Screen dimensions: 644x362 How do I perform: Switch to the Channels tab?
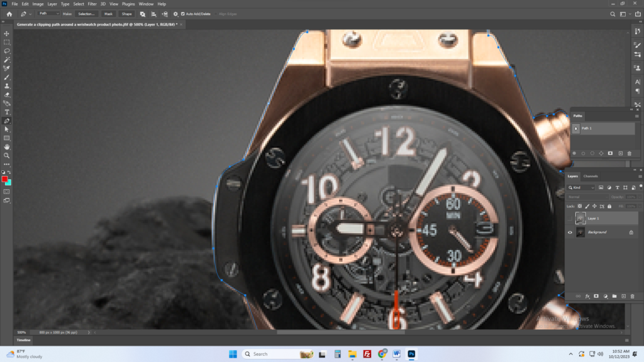pos(591,176)
